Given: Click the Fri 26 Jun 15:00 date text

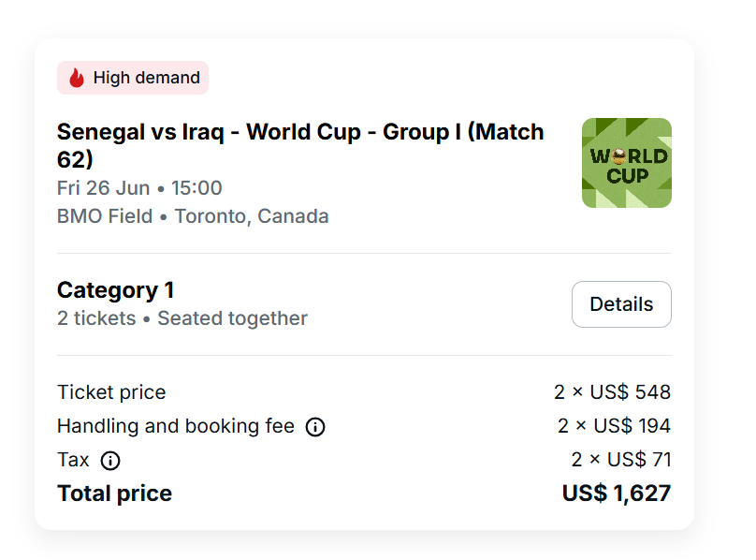Looking at the screenshot, I should 139,188.
